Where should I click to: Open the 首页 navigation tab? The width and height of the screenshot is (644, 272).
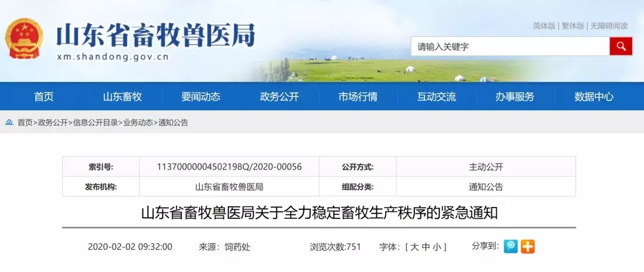tap(44, 97)
